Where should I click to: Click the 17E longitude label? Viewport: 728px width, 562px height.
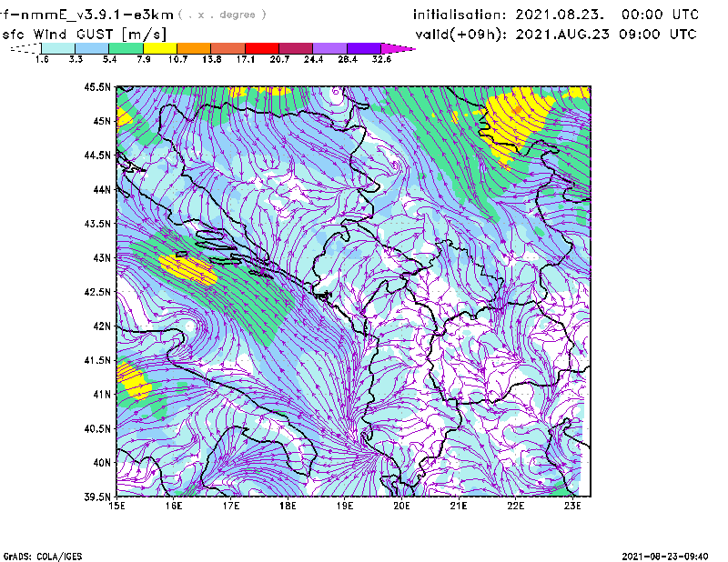pyautogui.click(x=231, y=506)
